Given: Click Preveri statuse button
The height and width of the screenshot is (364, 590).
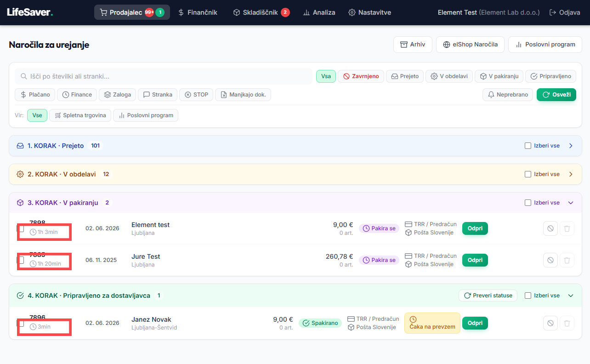Looking at the screenshot, I should pos(488,296).
